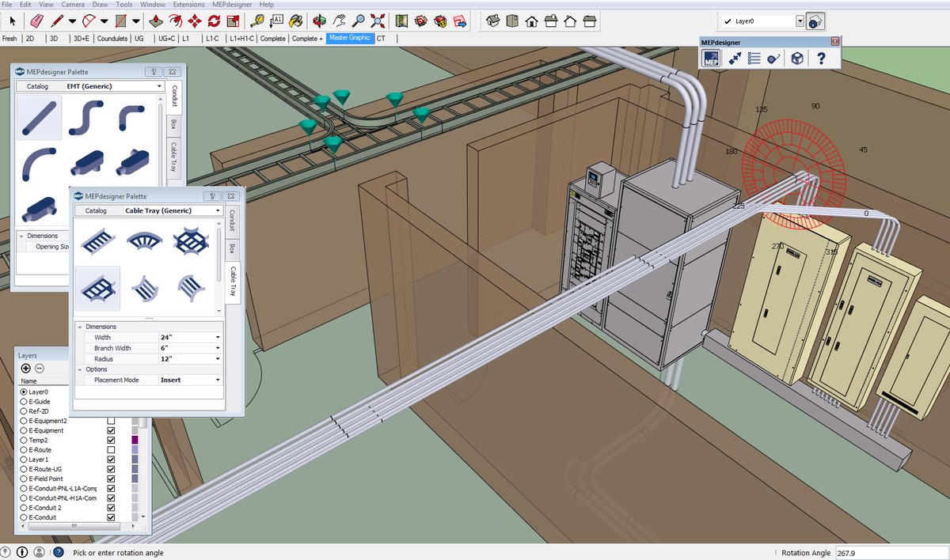The image size is (950, 560).
Task: Uncheck E-Field Point layer visibility
Action: 111,479
